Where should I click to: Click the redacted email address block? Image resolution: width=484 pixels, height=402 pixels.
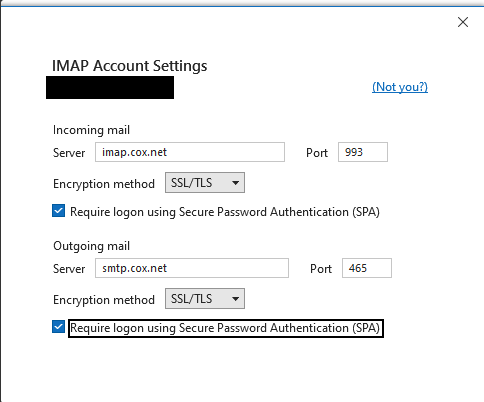coord(110,87)
